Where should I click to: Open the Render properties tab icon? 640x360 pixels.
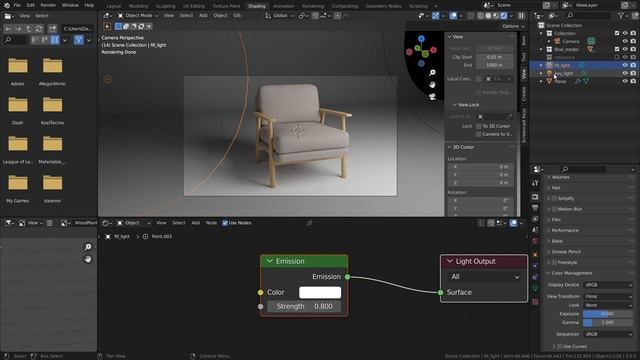(x=536, y=197)
